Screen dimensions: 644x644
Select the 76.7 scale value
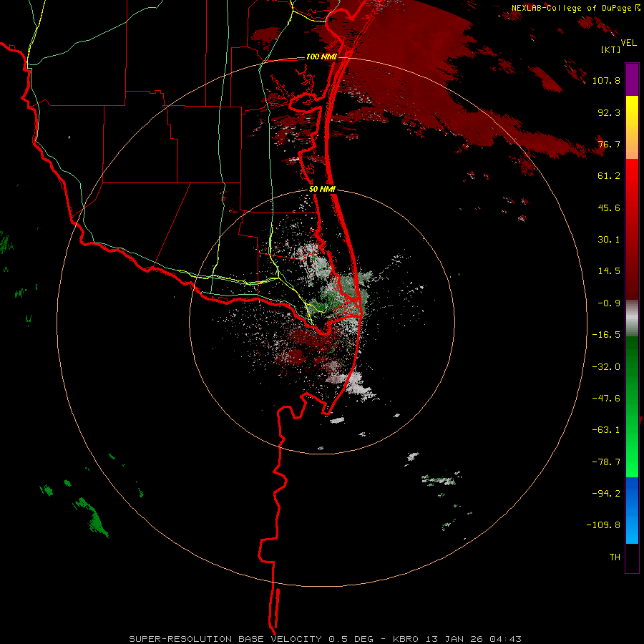click(x=609, y=144)
